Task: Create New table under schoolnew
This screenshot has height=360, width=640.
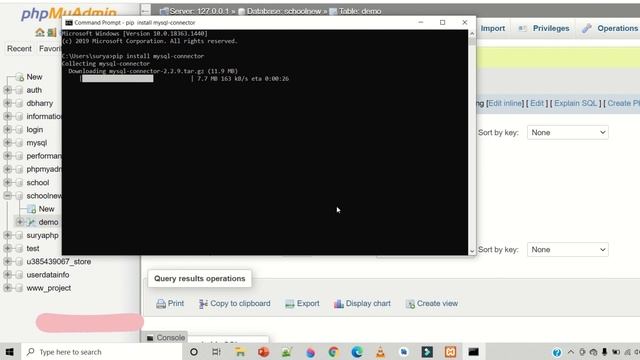Action: coord(46,209)
